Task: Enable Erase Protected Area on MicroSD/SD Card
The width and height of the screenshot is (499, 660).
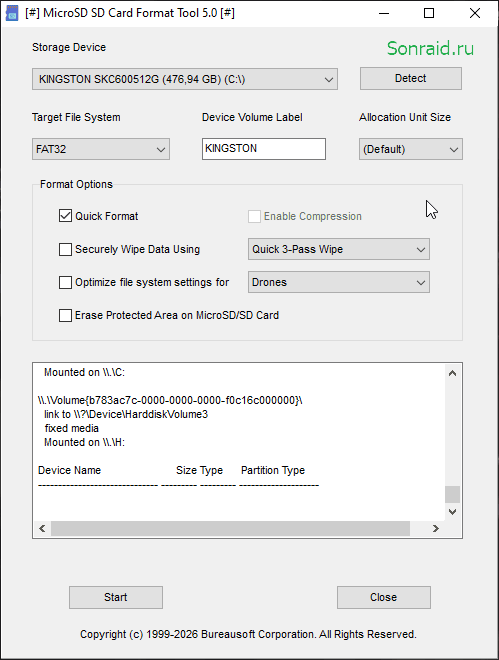Action: pyautogui.click(x=65, y=315)
